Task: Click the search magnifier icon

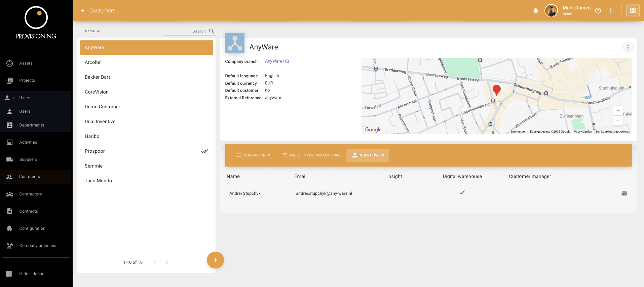Action: click(x=212, y=31)
